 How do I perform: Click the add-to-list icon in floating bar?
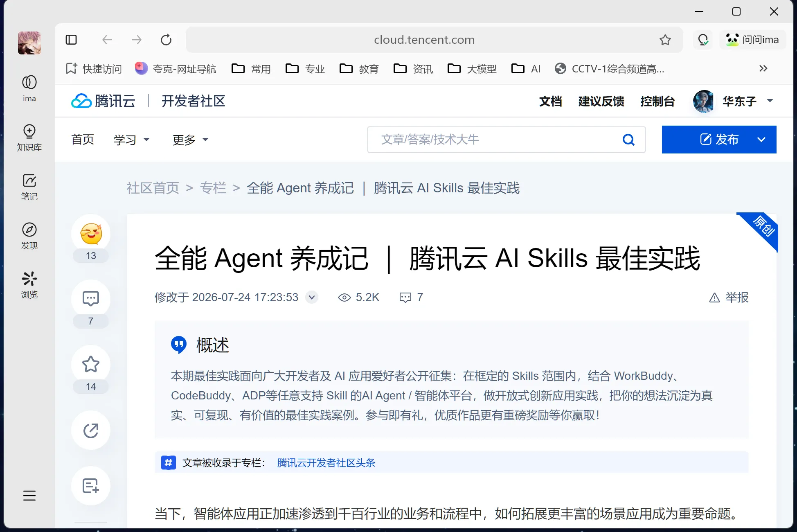[x=91, y=486]
